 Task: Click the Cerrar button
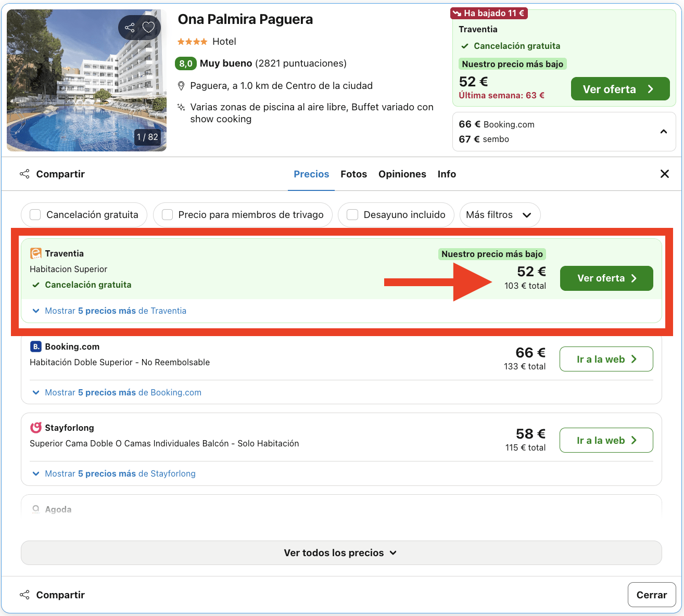pos(652,595)
